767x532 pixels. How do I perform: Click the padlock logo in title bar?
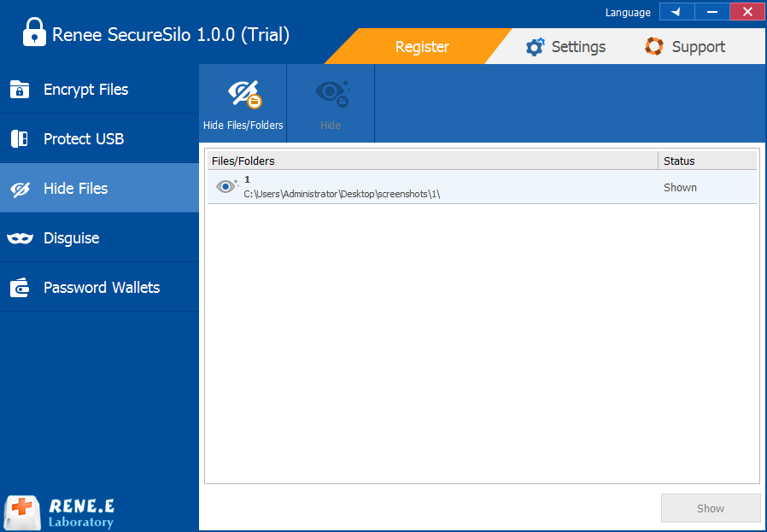pos(34,33)
